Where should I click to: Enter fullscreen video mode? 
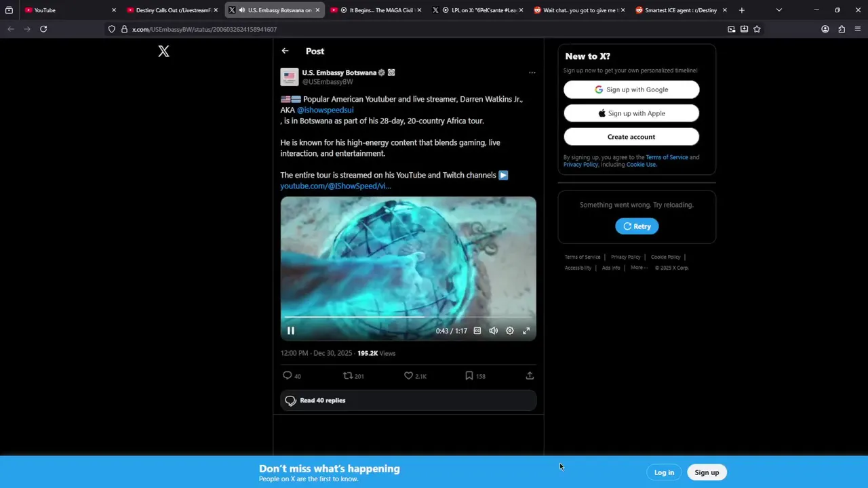click(x=526, y=331)
